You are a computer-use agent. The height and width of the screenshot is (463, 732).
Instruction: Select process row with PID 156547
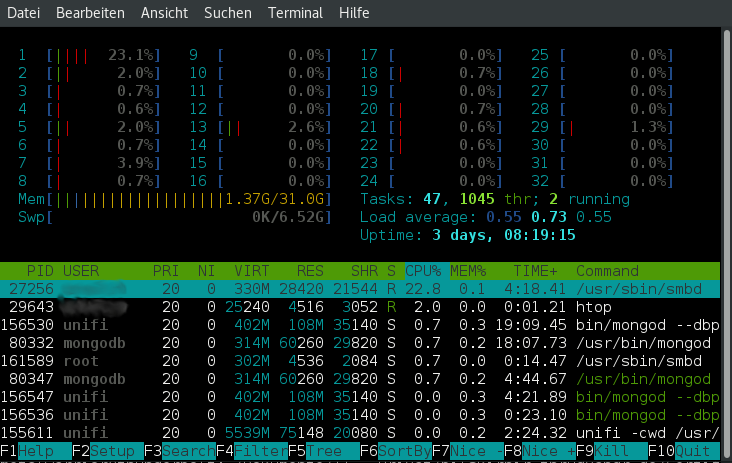(360, 397)
